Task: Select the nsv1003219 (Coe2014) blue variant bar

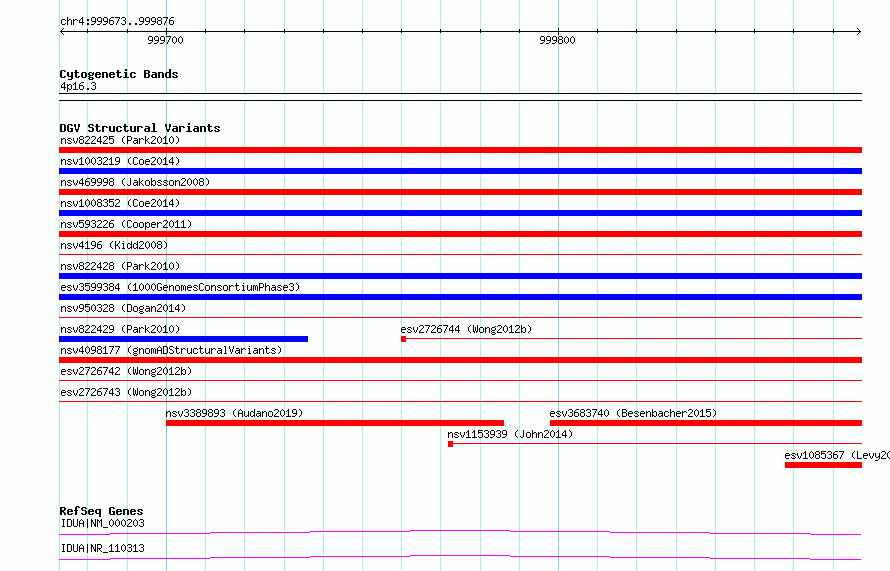Action: (x=460, y=171)
